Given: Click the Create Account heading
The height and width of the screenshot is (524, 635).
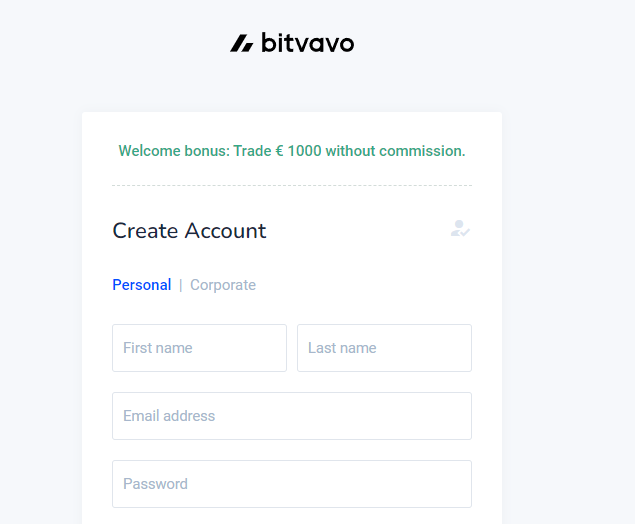Looking at the screenshot, I should tap(189, 231).
